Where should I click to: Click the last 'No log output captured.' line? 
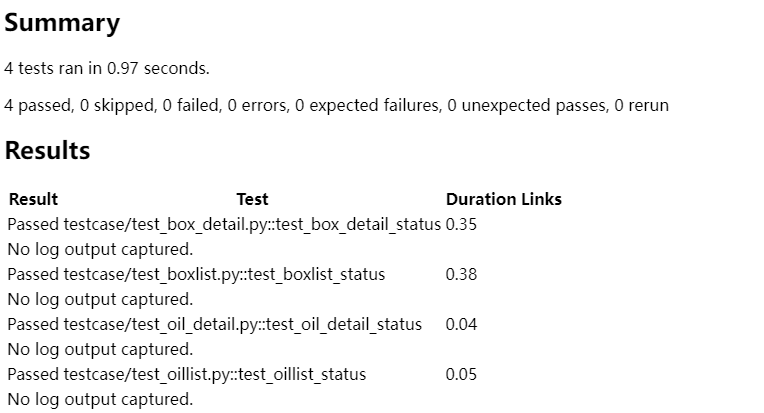(100, 399)
